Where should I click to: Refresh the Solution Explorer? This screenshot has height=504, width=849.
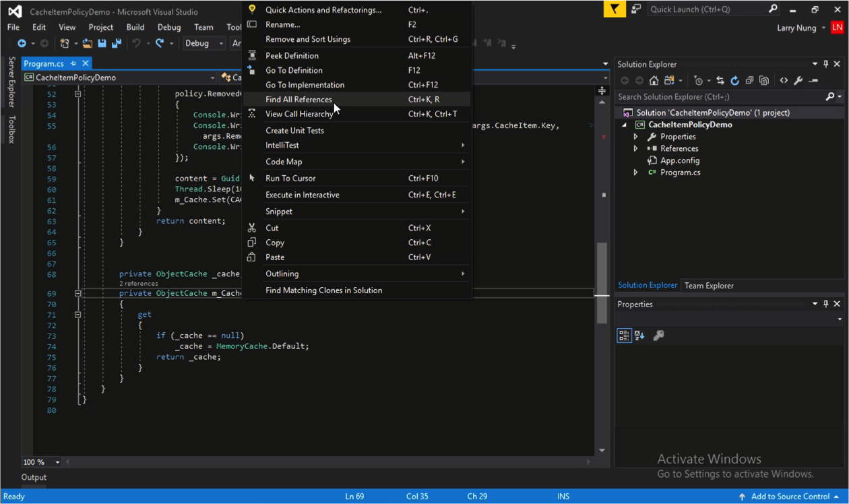(x=734, y=81)
